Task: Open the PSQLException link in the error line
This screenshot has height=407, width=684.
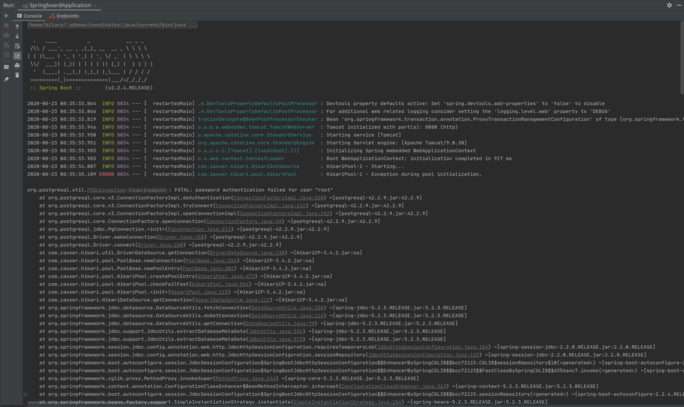Action: [106, 190]
